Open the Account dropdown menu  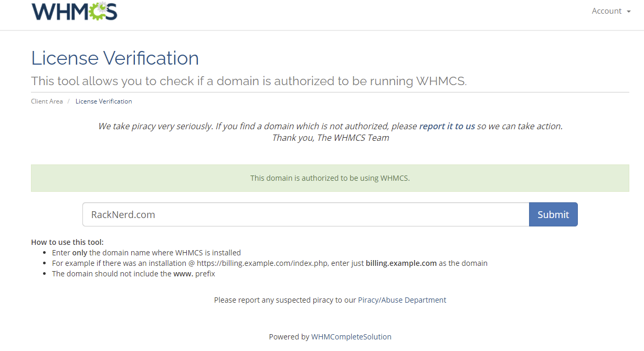(x=611, y=11)
